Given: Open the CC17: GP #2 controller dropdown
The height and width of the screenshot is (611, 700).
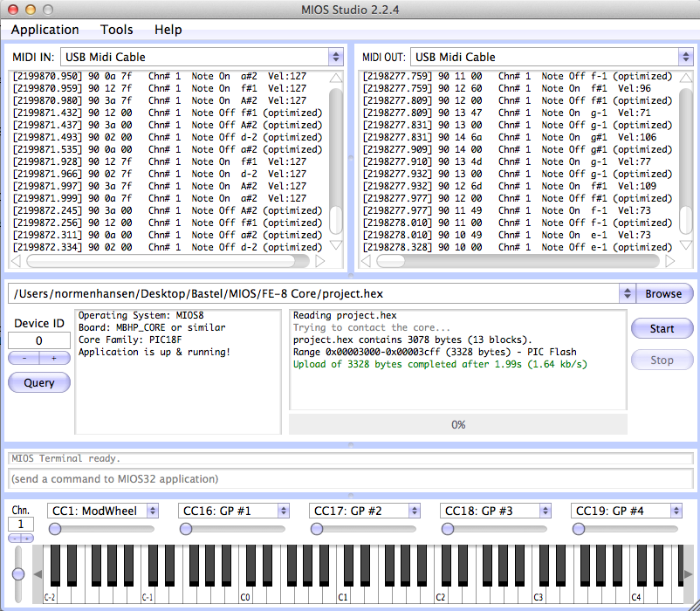Looking at the screenshot, I should point(365,511).
